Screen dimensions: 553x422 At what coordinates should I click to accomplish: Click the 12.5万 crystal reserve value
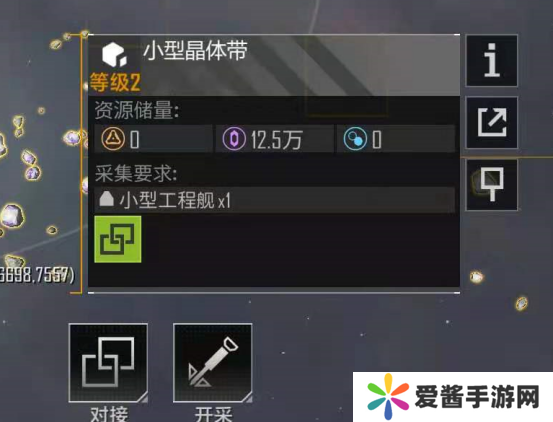tap(276, 140)
